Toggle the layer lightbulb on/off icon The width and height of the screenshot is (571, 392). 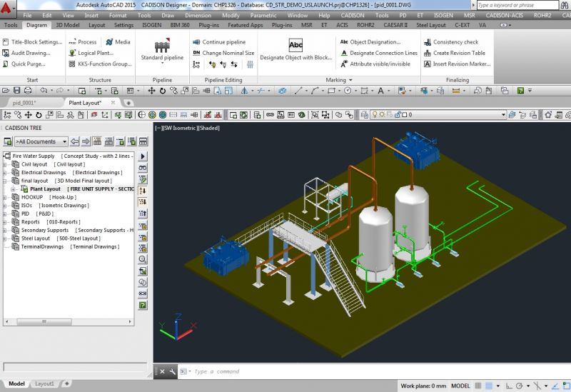tap(373, 114)
